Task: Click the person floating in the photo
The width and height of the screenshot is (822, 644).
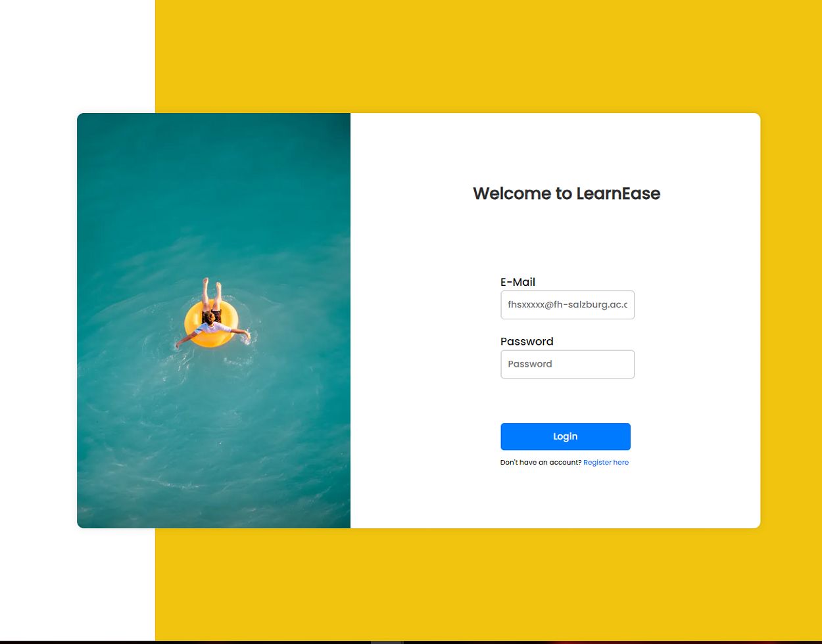Action: [x=212, y=315]
